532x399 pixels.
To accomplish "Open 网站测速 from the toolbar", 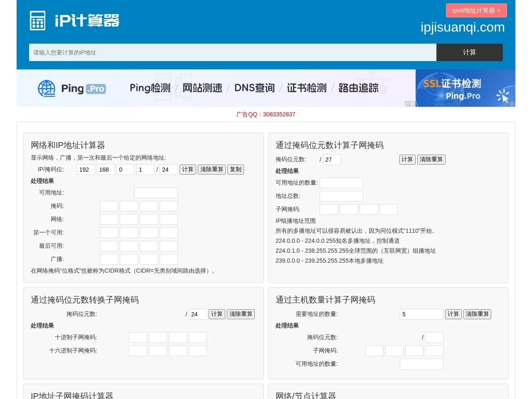I will (202, 88).
